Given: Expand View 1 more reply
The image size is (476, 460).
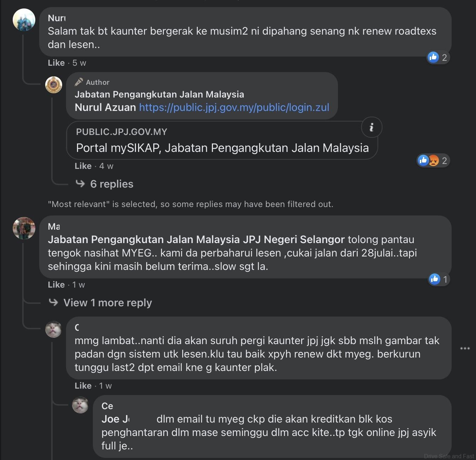Looking at the screenshot, I should (108, 302).
